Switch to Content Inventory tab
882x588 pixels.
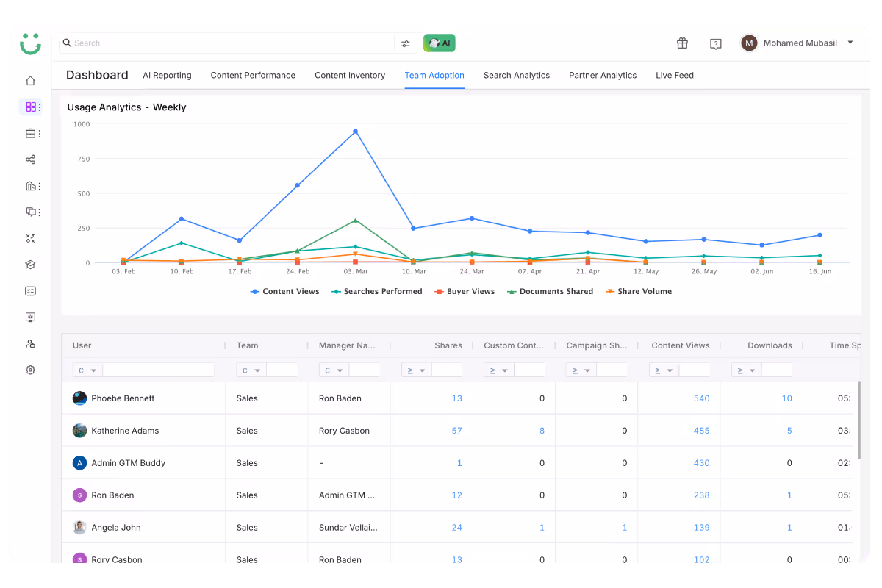[x=350, y=75]
